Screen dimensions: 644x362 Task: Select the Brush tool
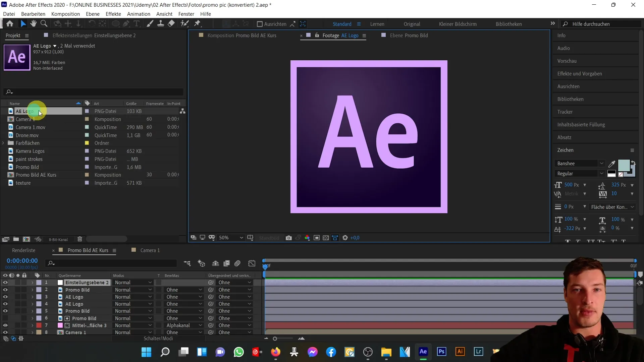(x=150, y=24)
